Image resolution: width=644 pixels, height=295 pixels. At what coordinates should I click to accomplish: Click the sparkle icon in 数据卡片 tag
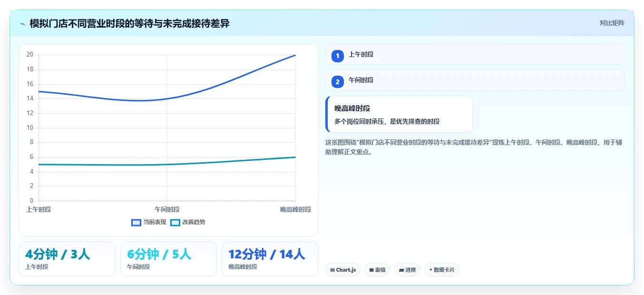tap(430, 270)
